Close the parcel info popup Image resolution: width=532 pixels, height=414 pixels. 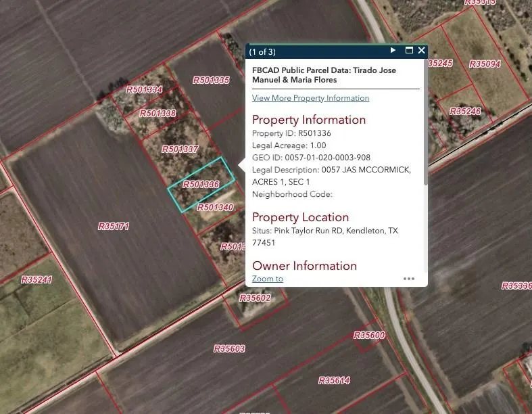click(422, 51)
